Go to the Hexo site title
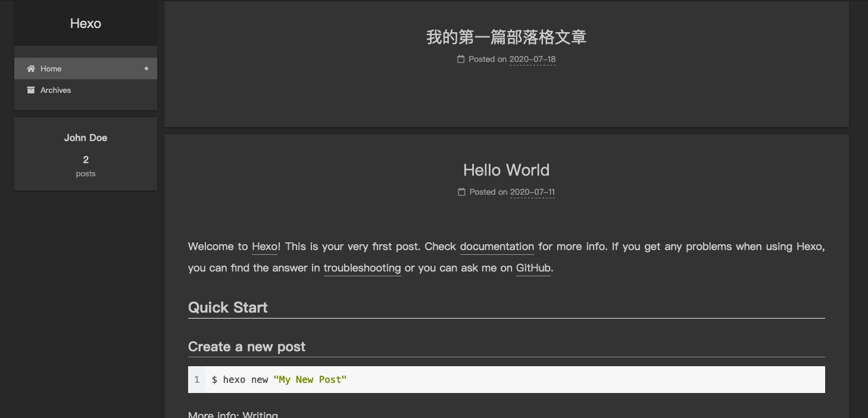 point(86,24)
